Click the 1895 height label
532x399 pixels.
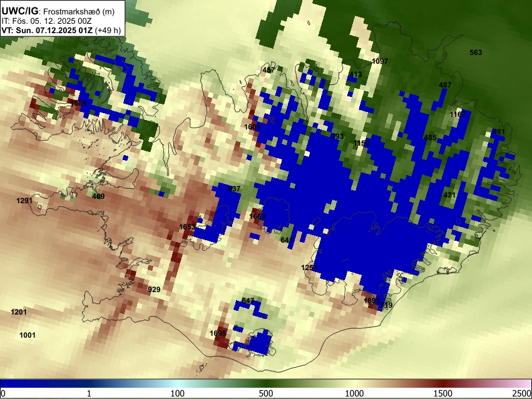[x=372, y=300]
